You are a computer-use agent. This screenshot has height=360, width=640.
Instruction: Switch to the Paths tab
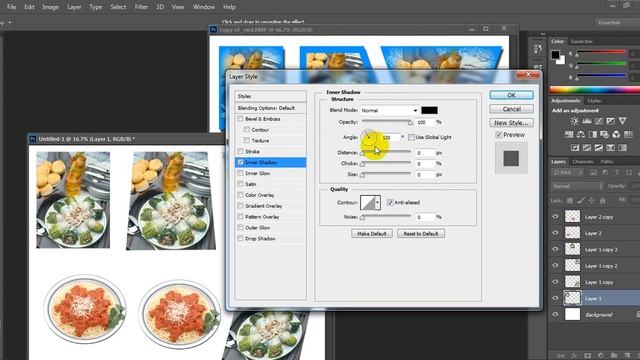pos(607,162)
